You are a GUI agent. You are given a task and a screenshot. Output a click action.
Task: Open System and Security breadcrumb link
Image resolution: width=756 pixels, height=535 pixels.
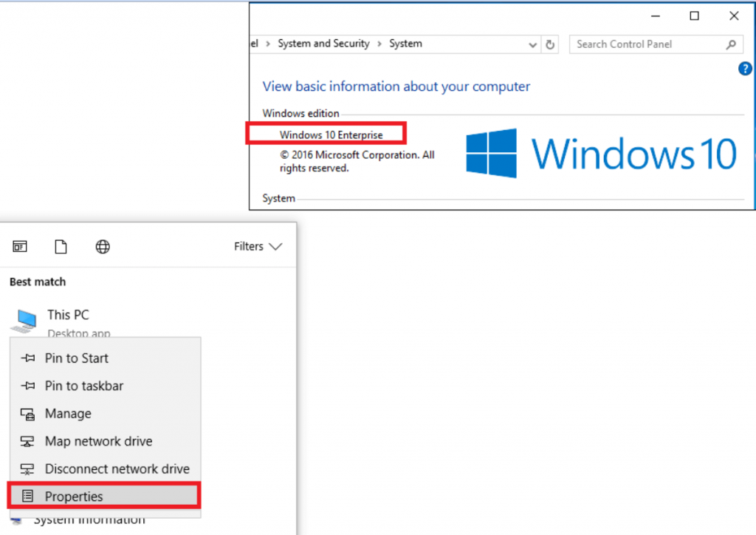(x=323, y=44)
